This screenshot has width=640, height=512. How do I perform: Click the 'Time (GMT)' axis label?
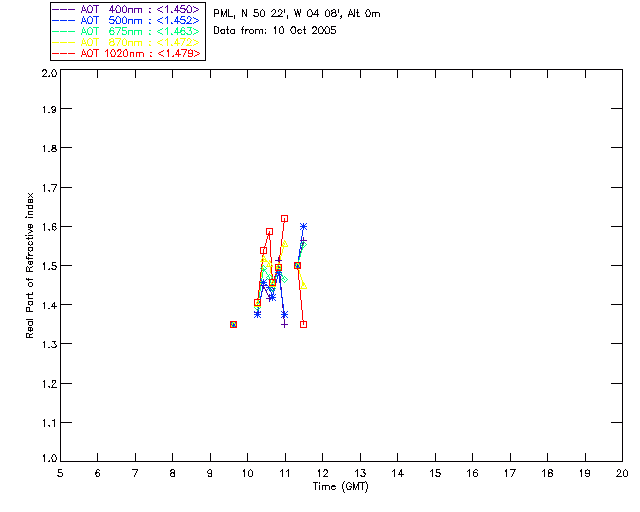[341, 487]
